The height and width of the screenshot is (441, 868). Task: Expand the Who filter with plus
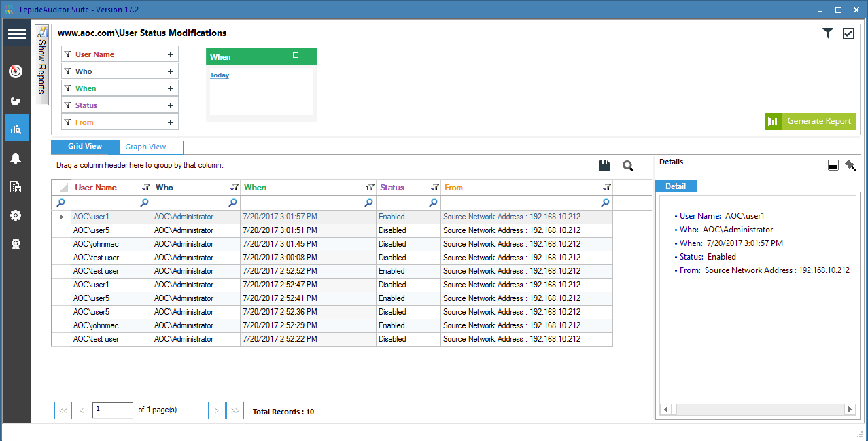tap(170, 71)
